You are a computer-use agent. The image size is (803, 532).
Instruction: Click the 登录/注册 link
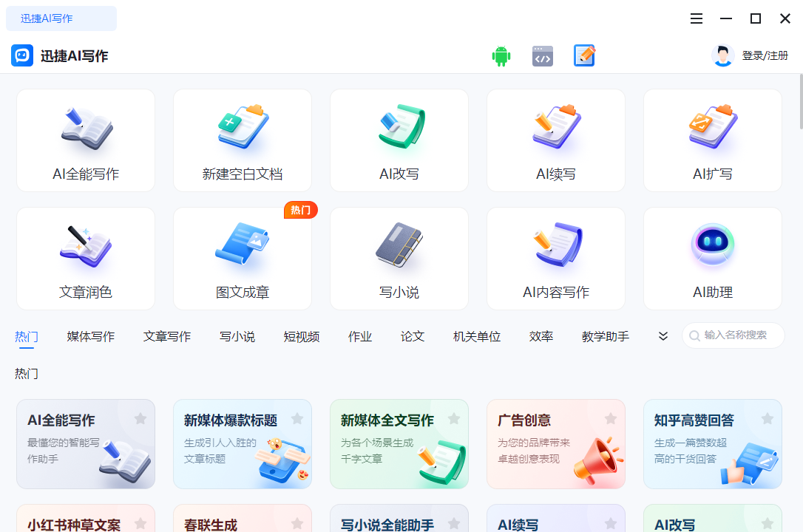(x=765, y=55)
